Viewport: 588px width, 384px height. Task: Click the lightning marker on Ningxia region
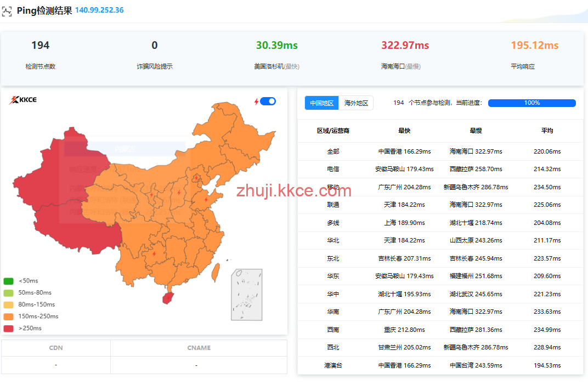[x=151, y=194]
